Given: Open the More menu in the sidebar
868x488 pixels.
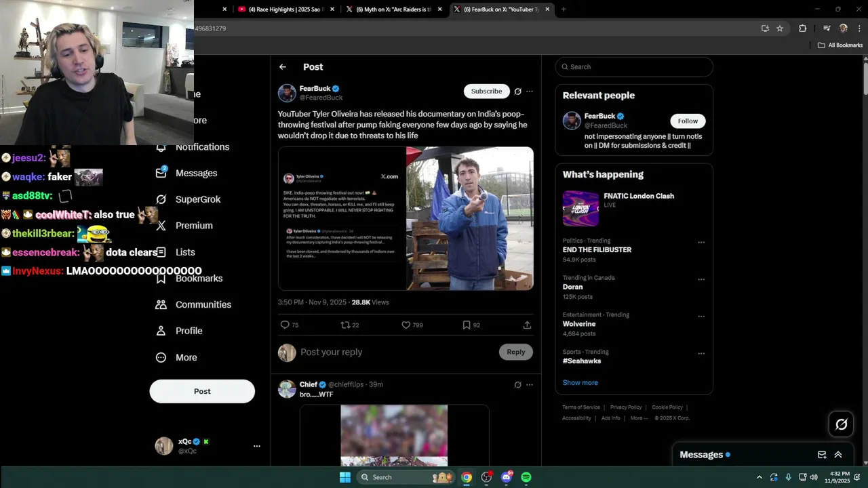Looking at the screenshot, I should point(176,357).
